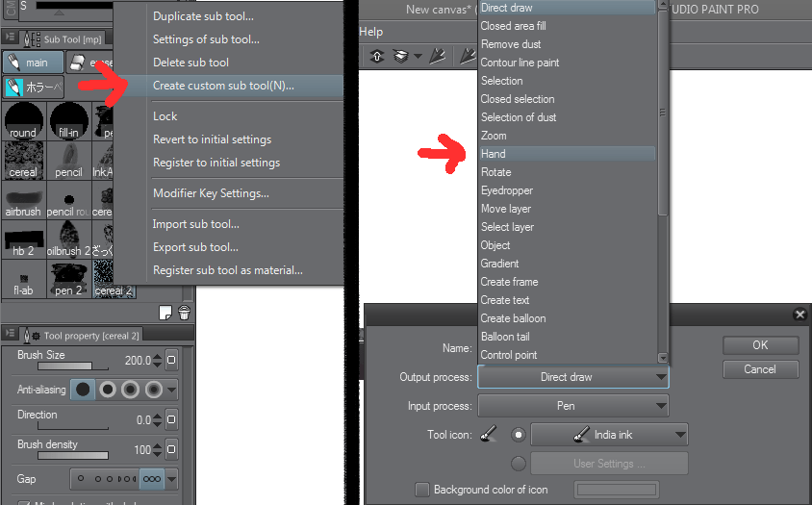Pick the pencil sub tool
The height and width of the screenshot is (505, 812).
(69, 161)
